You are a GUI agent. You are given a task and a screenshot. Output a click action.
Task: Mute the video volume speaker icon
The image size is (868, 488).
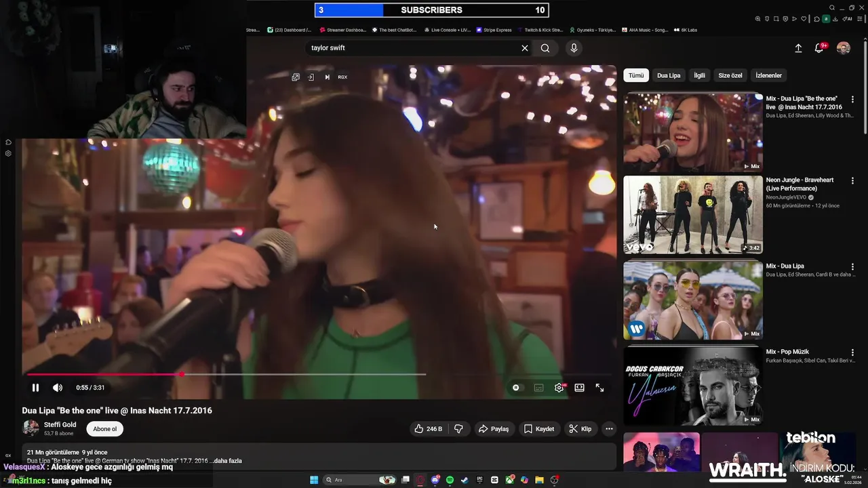[58, 388]
